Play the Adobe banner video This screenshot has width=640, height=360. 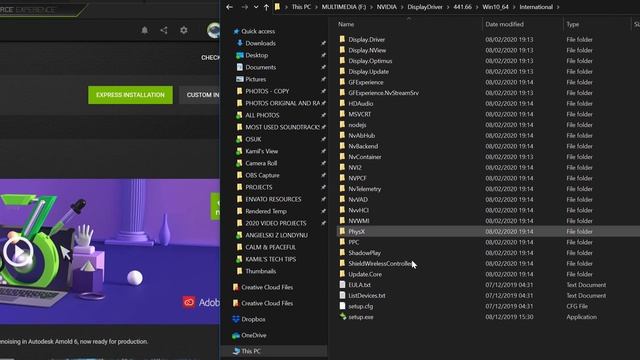point(18,252)
